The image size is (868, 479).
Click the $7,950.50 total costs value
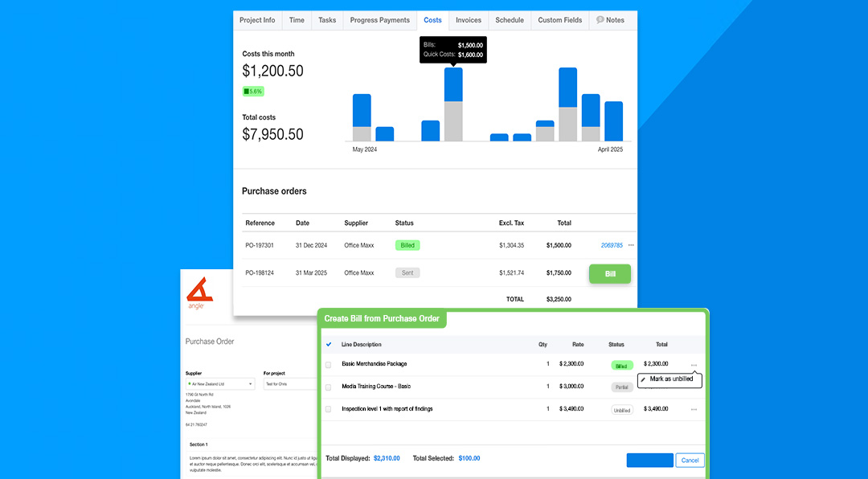pos(273,134)
